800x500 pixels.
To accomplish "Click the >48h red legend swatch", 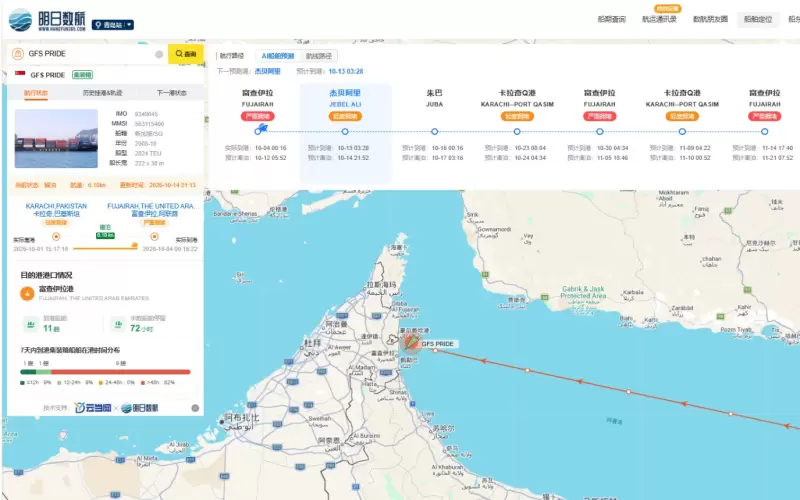I will point(142,382).
